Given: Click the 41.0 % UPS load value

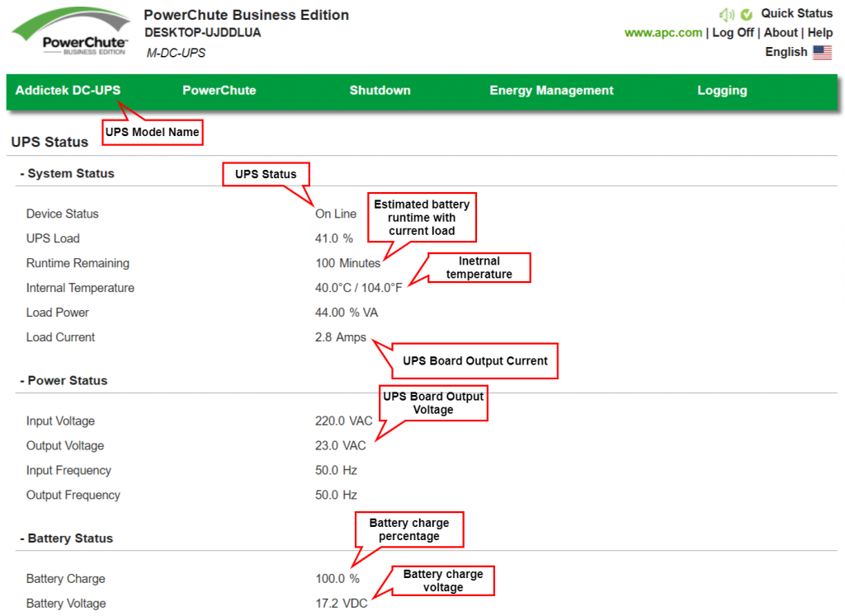Looking at the screenshot, I should click(x=334, y=238).
